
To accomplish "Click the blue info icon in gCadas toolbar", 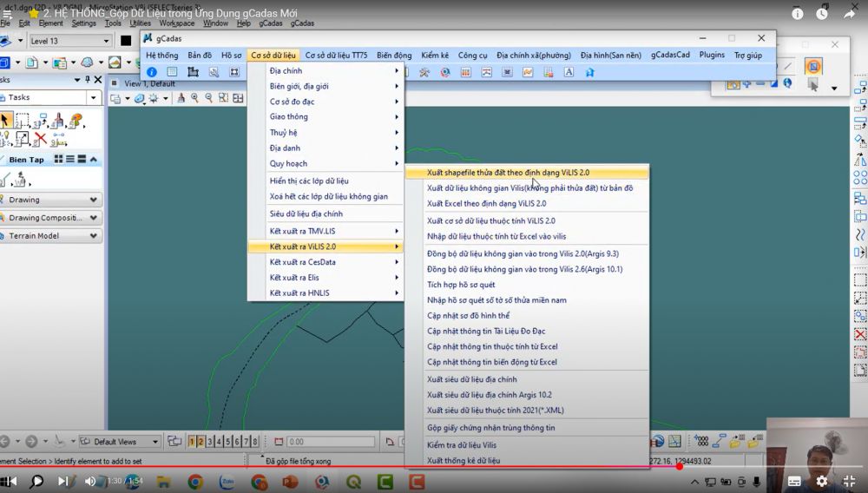I will [152, 72].
